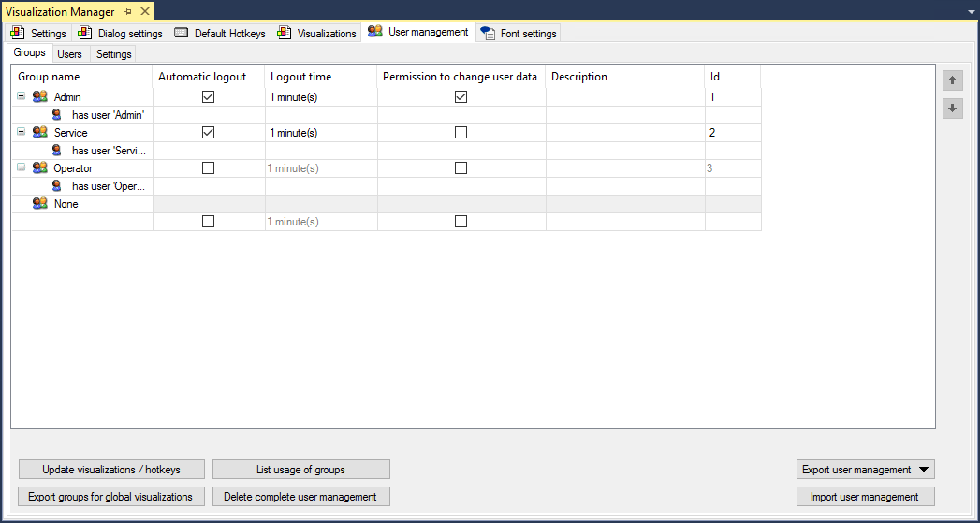The width and height of the screenshot is (980, 523).
Task: Click the pin icon of Visualization Manager tab
Action: (x=128, y=12)
